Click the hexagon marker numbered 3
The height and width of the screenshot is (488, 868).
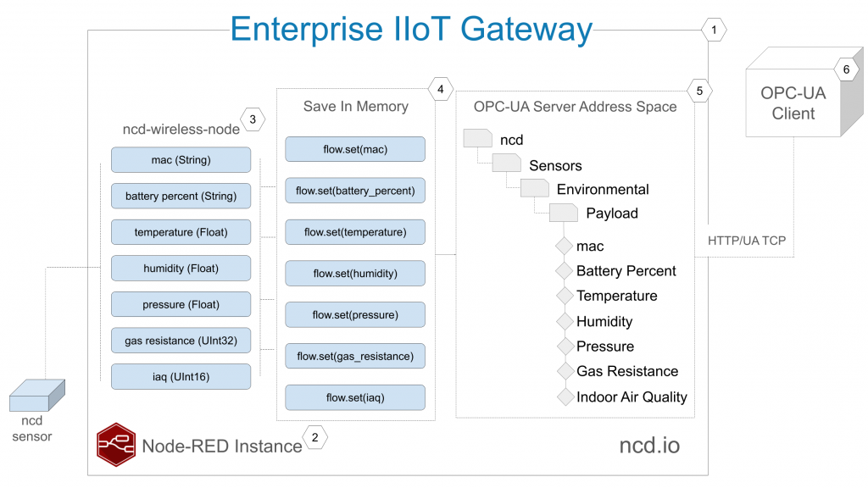tap(253, 119)
